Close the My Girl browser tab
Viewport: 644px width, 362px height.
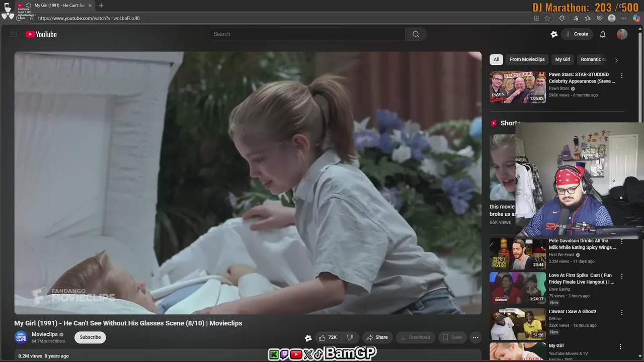90,6
